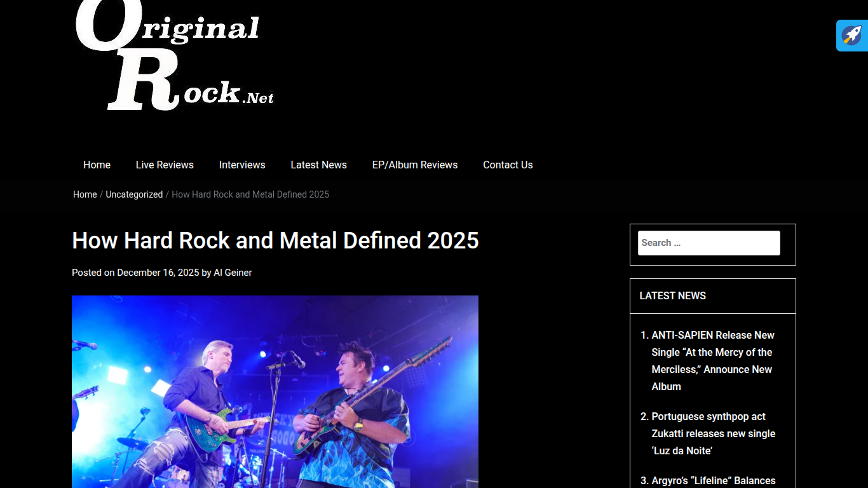Click the LATEST NEWS widget heading
Image resolution: width=868 pixels, height=488 pixels.
point(672,295)
